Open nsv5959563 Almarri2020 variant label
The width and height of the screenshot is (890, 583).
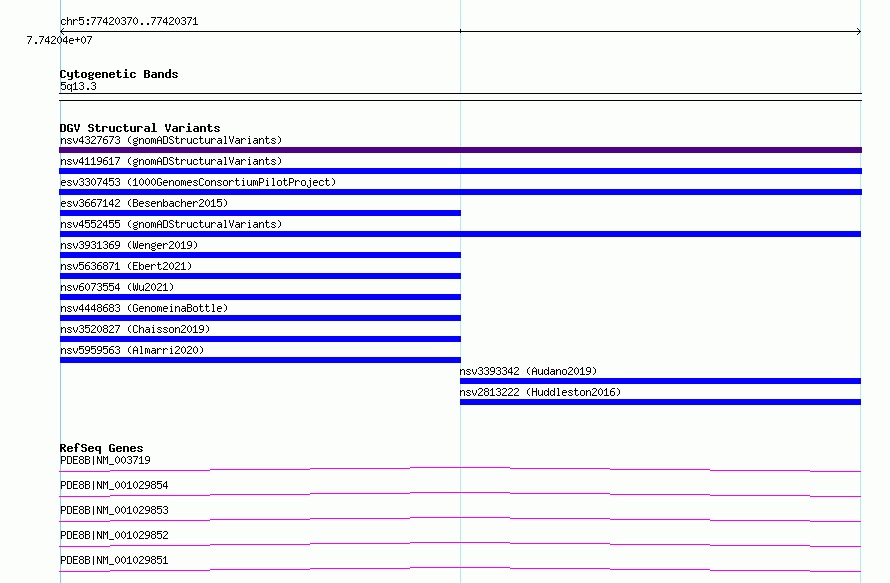132,350
